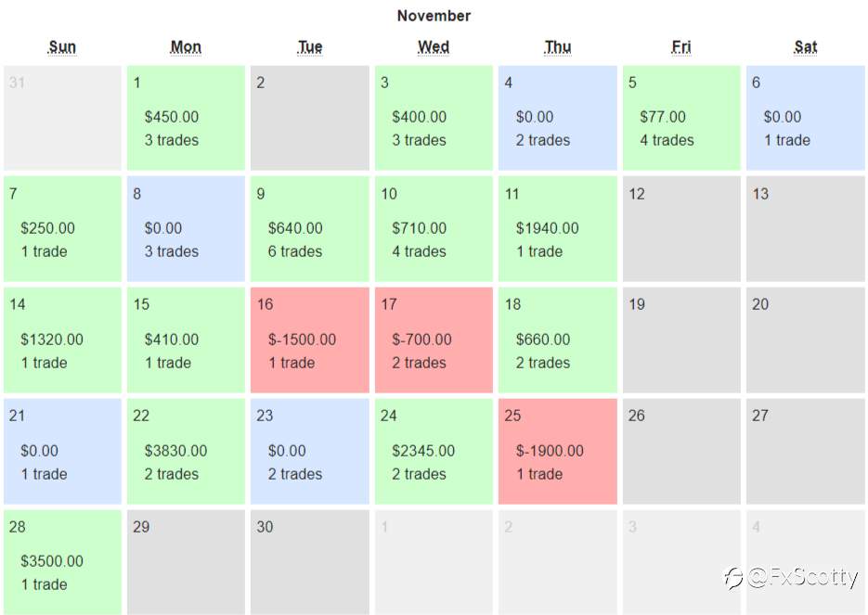Select November 9 cell with 6 trades
This screenshot has height=615, width=868.
(x=309, y=229)
